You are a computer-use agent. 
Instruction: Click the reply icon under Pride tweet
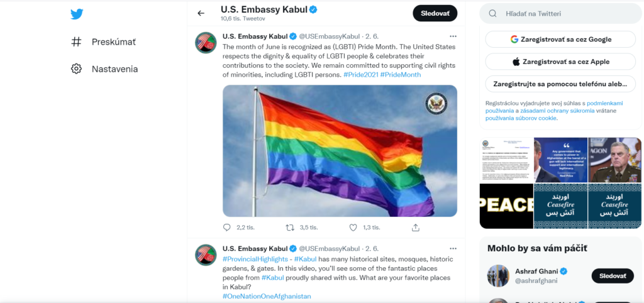point(227,228)
